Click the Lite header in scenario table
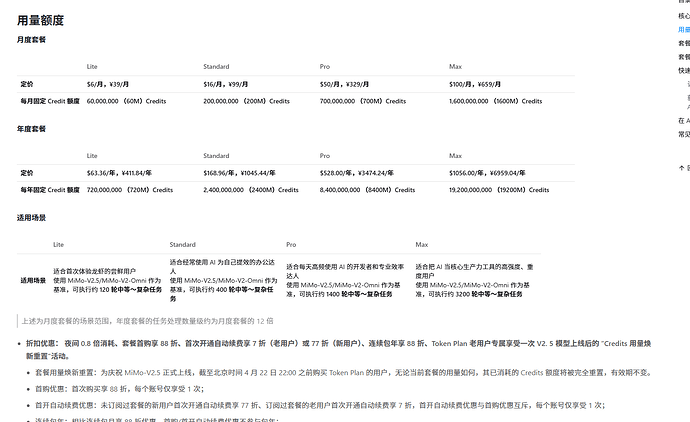 59,245
